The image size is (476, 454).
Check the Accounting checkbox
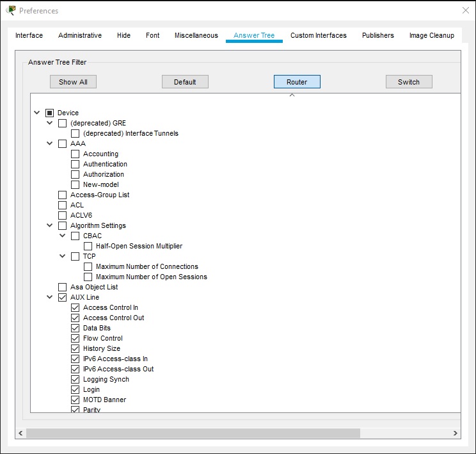75,154
